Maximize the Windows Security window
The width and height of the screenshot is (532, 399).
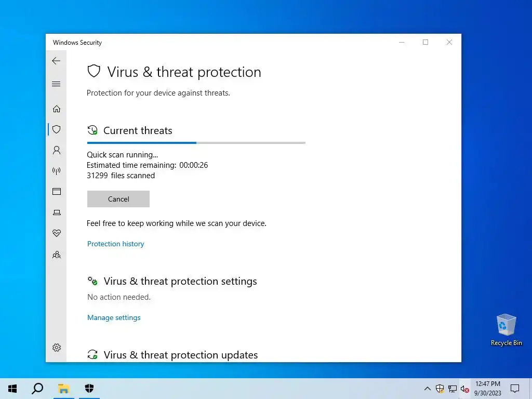425,42
